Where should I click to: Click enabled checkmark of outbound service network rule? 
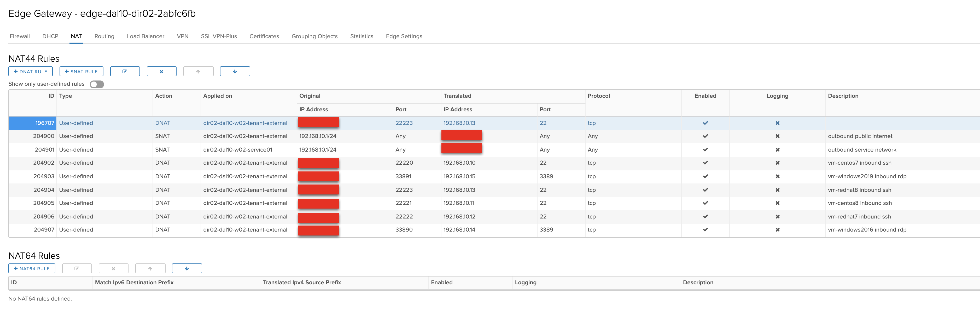(705, 150)
